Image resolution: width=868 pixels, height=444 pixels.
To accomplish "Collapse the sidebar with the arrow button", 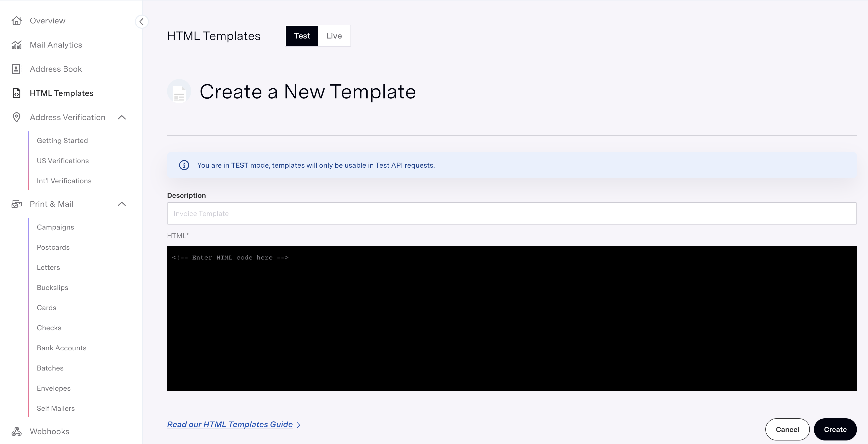I will pyautogui.click(x=141, y=22).
